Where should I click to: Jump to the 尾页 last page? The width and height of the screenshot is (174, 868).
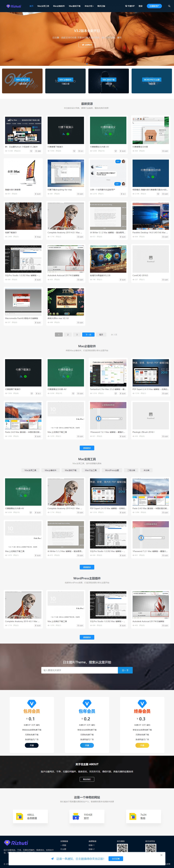[x=101, y=335]
